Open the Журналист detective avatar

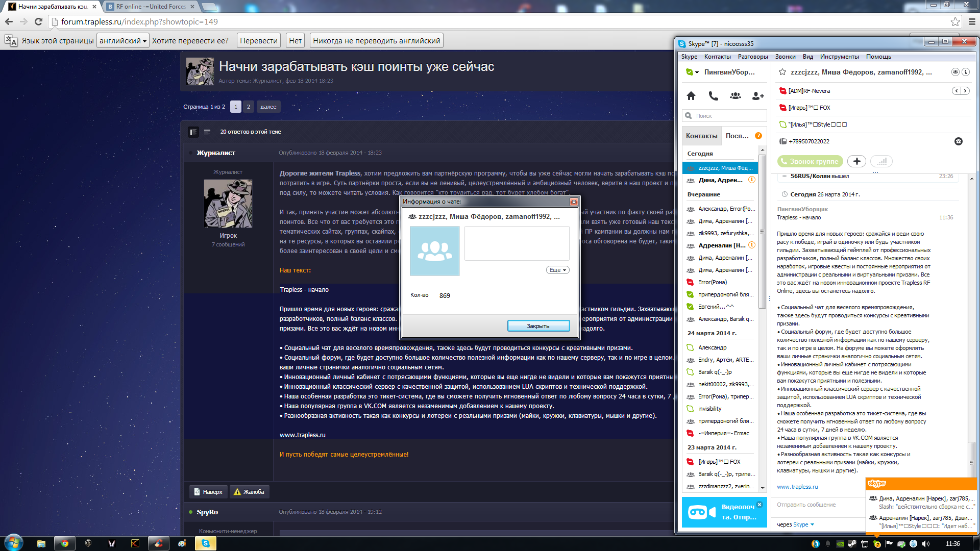(x=228, y=204)
